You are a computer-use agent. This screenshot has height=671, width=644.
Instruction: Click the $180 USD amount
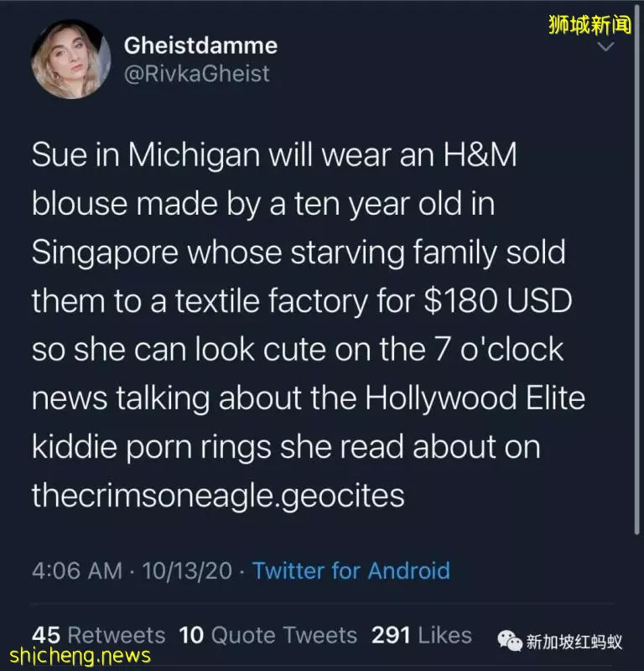pos(498,300)
